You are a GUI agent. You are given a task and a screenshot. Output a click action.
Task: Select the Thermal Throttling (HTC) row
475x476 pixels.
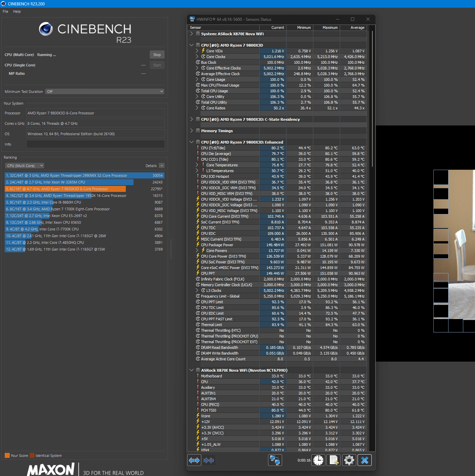click(x=277, y=330)
